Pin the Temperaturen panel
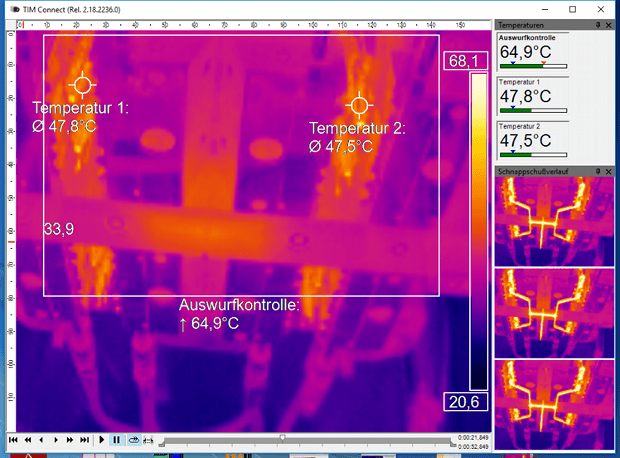Viewport: 620px width, 458px height. coord(598,25)
